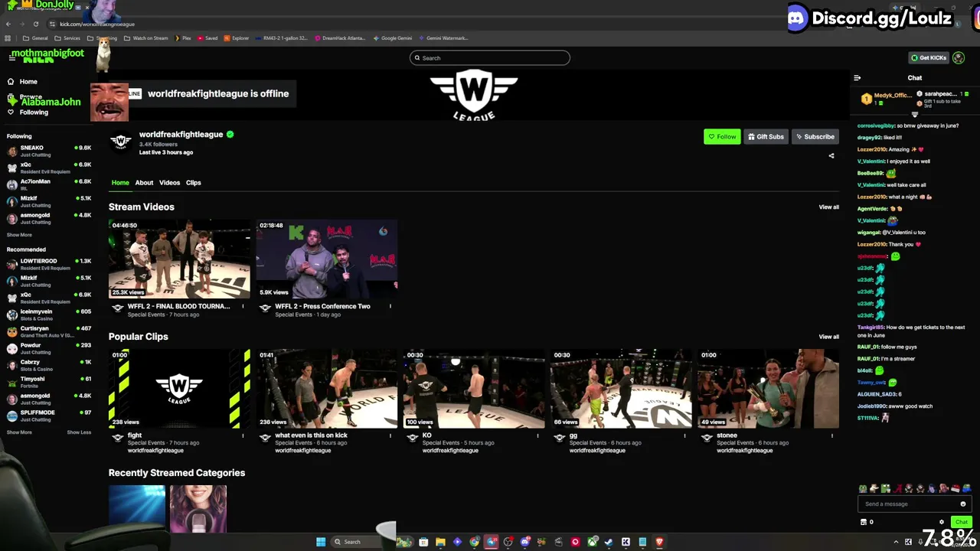Open options menu for the 'KO' clip

(x=537, y=435)
